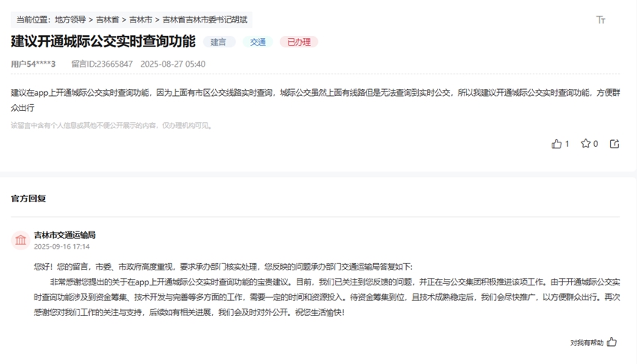Mark the reply 对我有帮助 as helpful
The height and width of the screenshot is (364, 637).
(612, 342)
